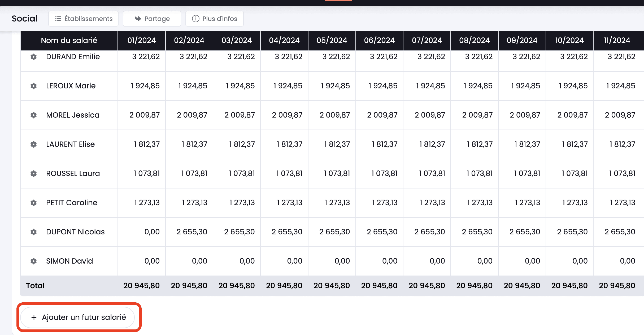Click DURAND Emilie employee name
The height and width of the screenshot is (335, 644).
click(73, 57)
